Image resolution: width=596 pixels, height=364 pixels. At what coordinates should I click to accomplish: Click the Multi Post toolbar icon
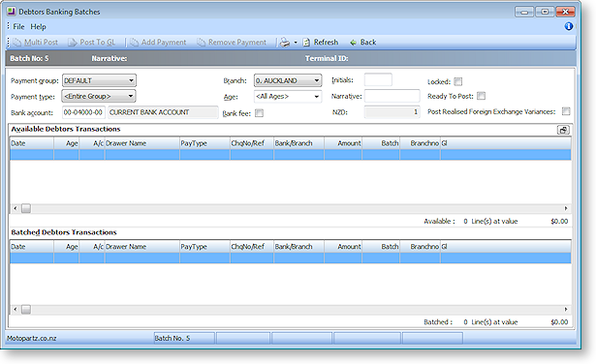coord(17,43)
